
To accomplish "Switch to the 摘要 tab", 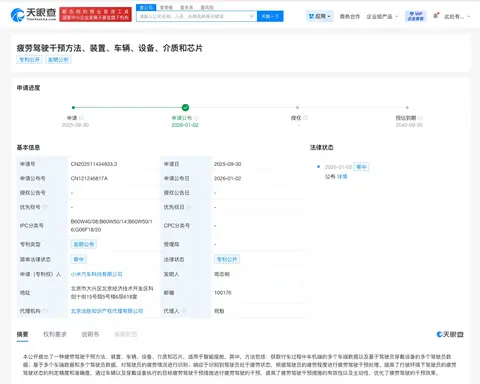I will click(23, 334).
